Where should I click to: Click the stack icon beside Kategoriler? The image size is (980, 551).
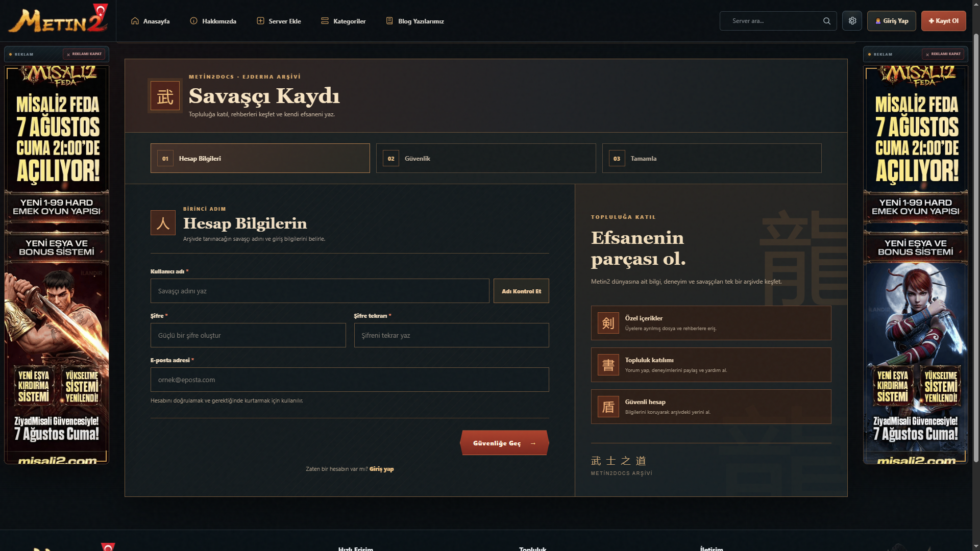point(325,21)
